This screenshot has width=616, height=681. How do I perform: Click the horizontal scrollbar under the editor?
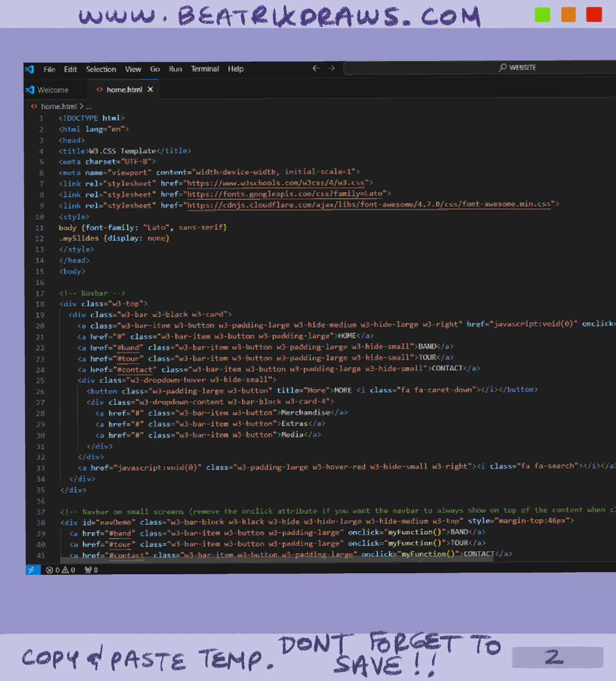(277, 559)
